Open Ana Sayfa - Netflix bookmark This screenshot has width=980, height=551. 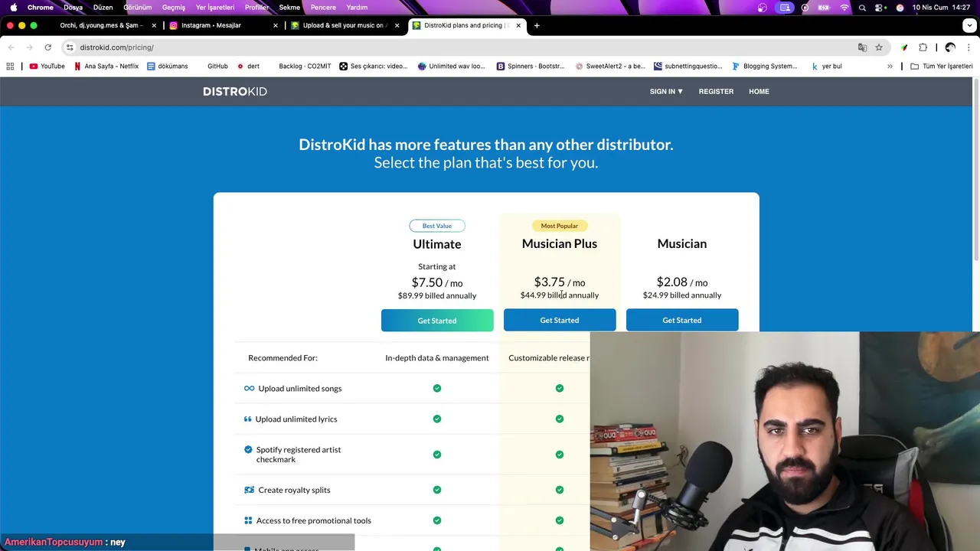[106, 67]
